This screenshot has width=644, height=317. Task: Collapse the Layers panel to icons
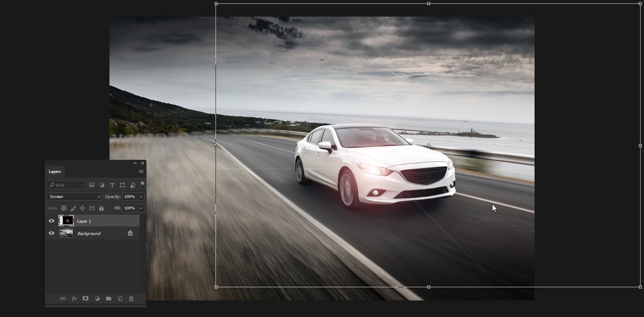point(135,163)
